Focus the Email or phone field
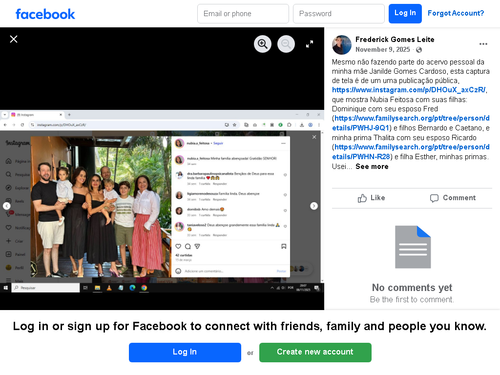 [243, 14]
